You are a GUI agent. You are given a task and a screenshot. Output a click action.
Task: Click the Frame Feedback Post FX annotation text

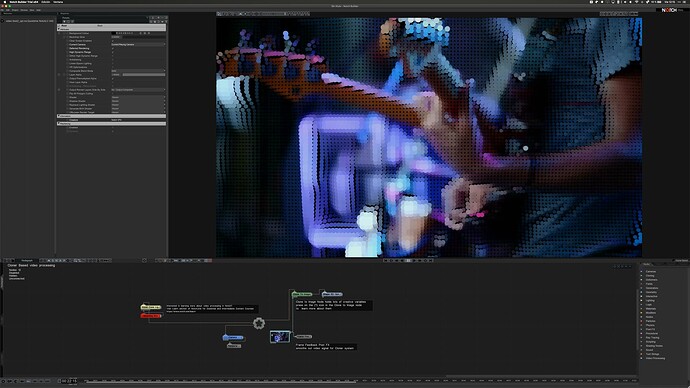(326, 347)
